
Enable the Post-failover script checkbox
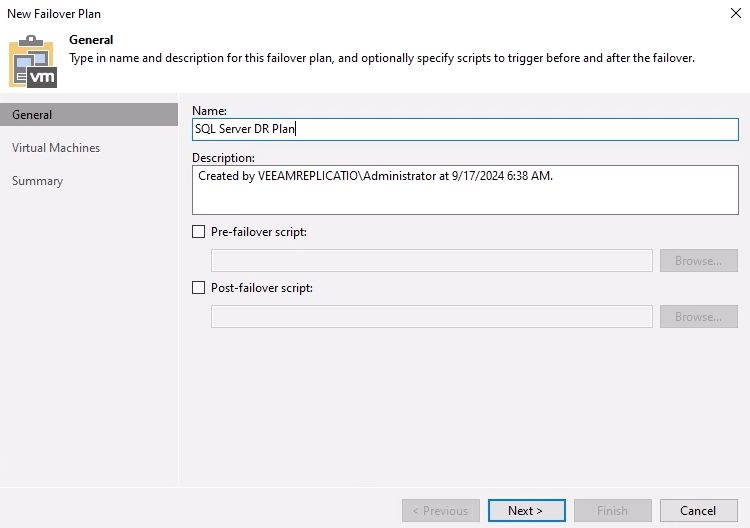198,288
